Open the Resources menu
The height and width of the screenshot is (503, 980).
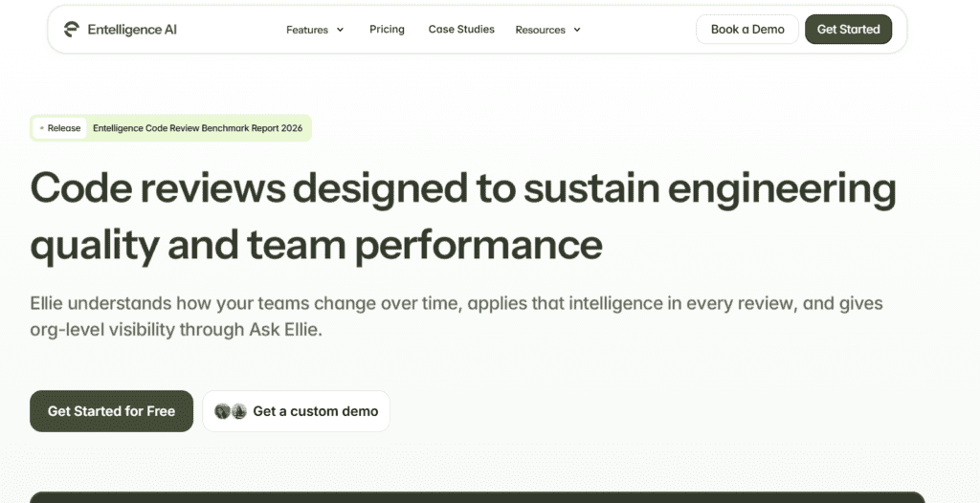tap(540, 30)
